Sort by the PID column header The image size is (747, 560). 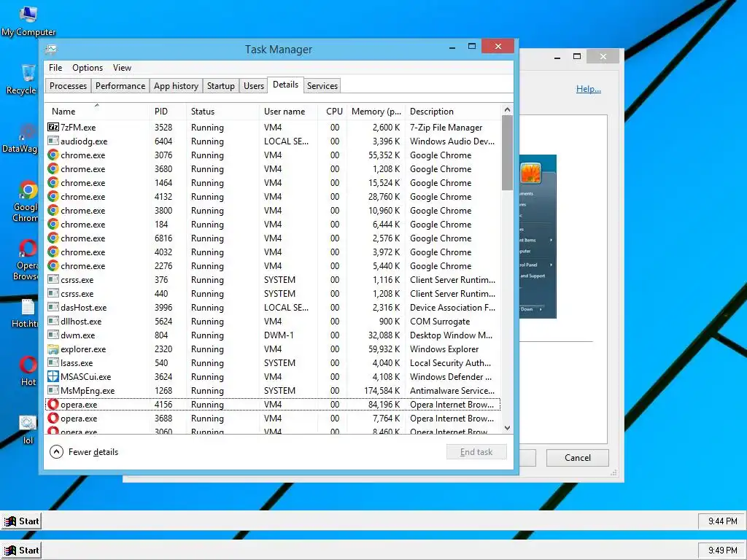(167, 112)
